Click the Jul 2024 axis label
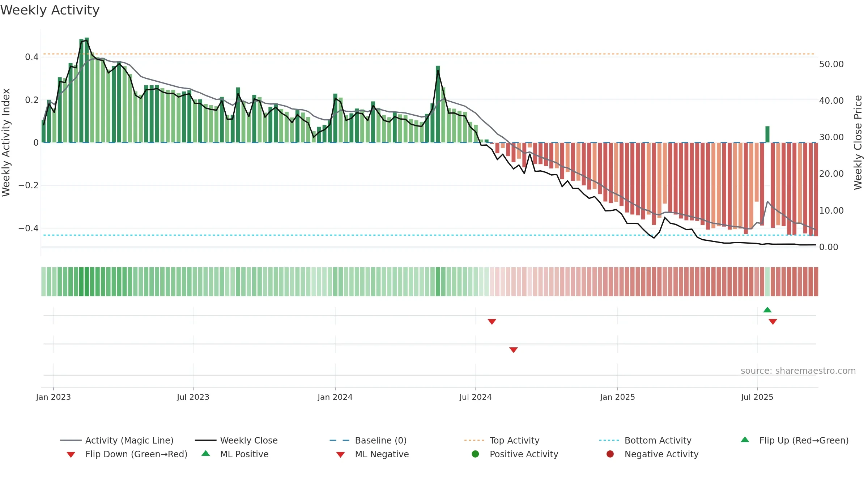This screenshot has height=488, width=868. 476,397
